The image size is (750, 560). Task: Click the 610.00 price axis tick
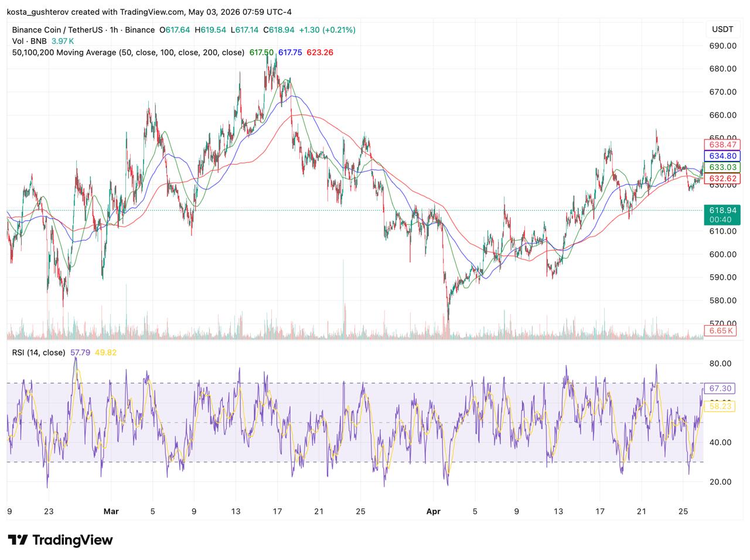coord(722,231)
